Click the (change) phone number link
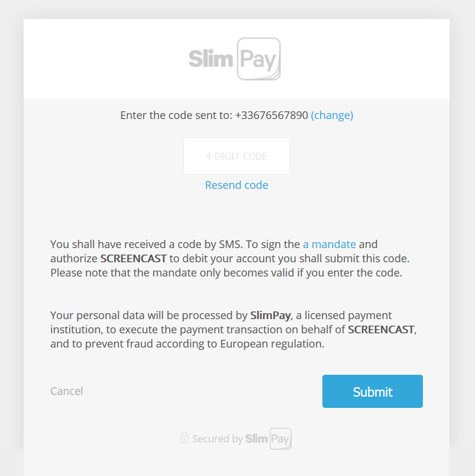Screen dimensions: 475x476 point(332,115)
